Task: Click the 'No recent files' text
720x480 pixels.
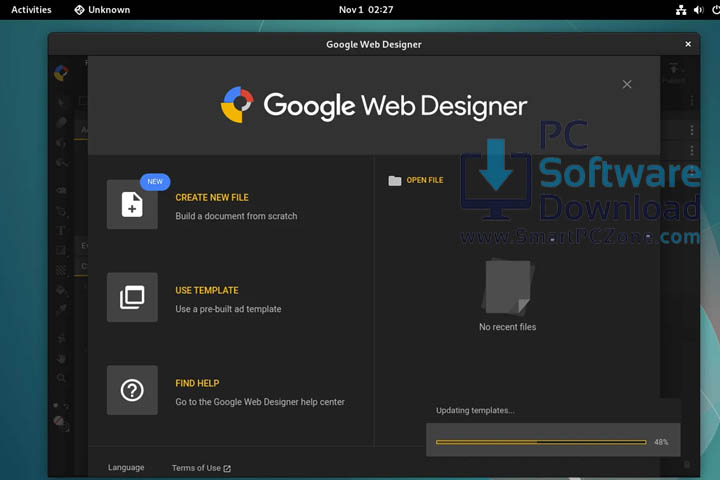Action: (507, 327)
